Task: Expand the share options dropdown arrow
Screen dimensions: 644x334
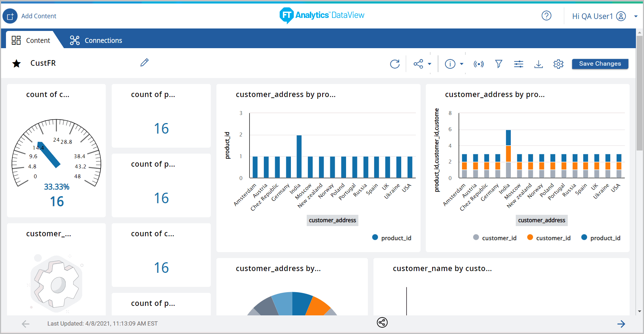Action: pyautogui.click(x=429, y=64)
